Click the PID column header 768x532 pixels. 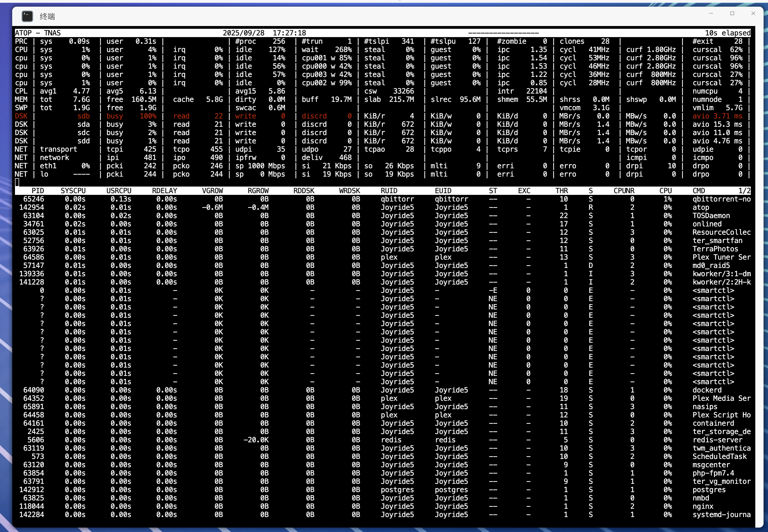coord(37,191)
